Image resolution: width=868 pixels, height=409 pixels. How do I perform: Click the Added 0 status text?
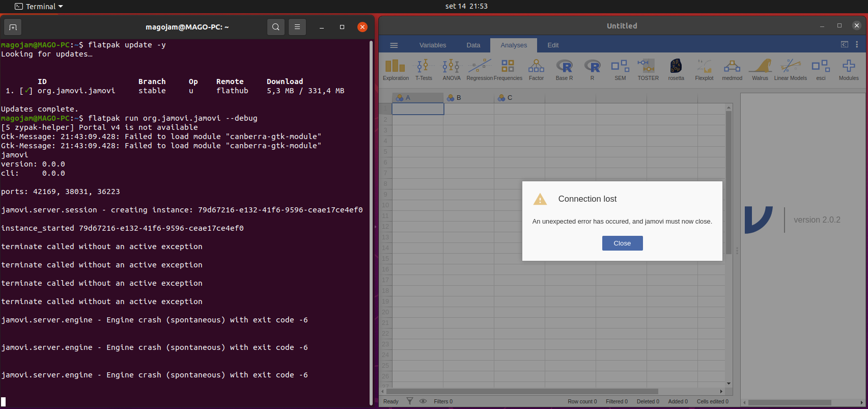point(678,401)
